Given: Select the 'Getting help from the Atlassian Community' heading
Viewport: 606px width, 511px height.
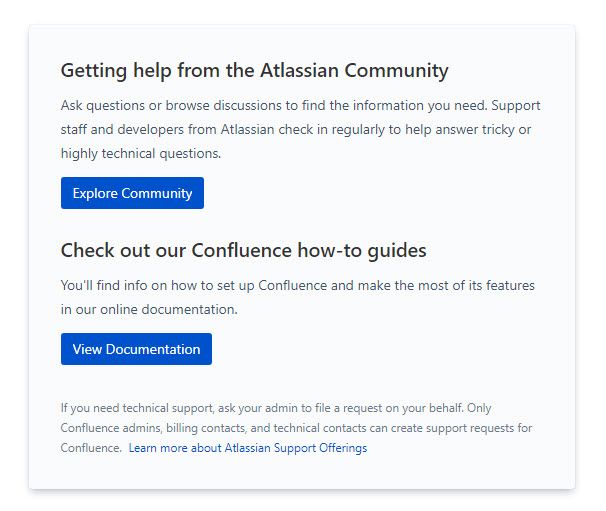Looking at the screenshot, I should click(x=254, y=71).
